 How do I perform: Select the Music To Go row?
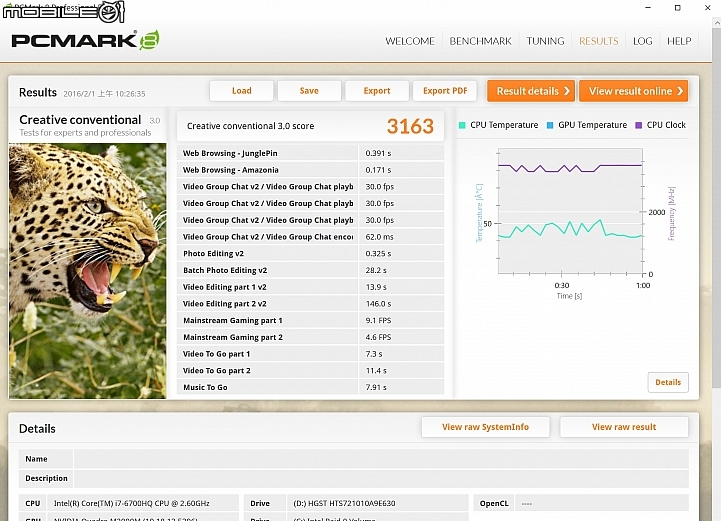pos(310,387)
